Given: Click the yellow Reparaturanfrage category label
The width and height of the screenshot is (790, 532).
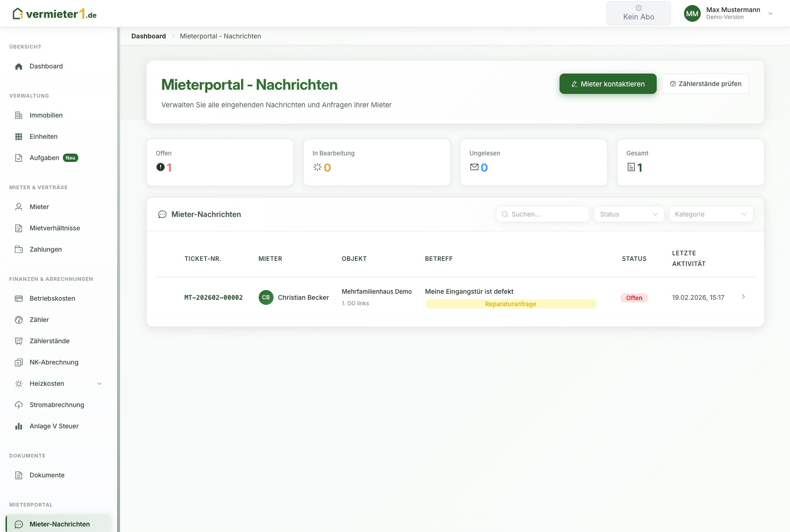Looking at the screenshot, I should (x=510, y=304).
